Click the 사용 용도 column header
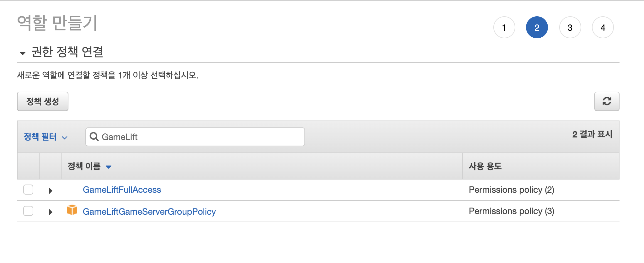 click(485, 166)
